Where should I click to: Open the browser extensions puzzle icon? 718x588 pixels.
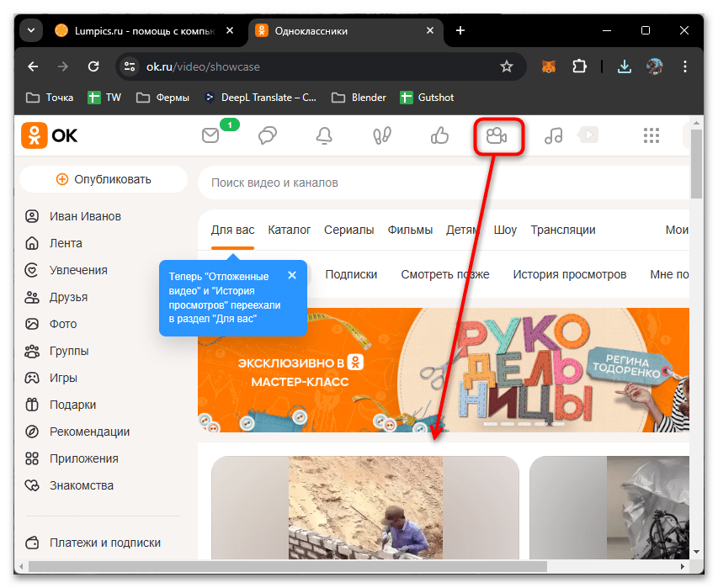[579, 66]
